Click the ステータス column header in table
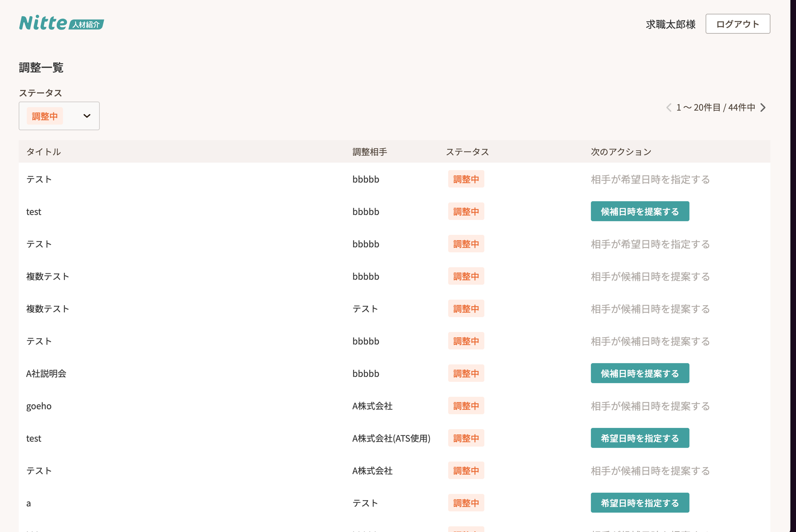 pyautogui.click(x=467, y=152)
